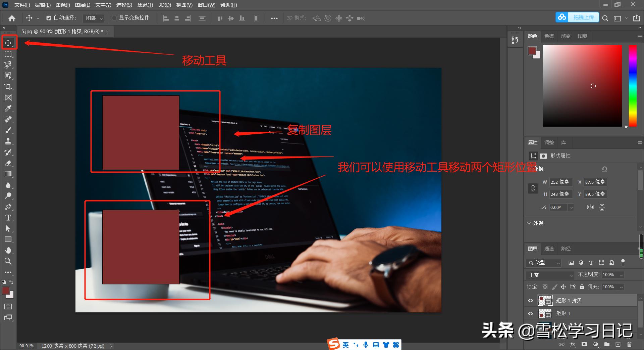The image size is (644, 350).
Task: Select the Move tool in the toolbar
Action: 8,42
